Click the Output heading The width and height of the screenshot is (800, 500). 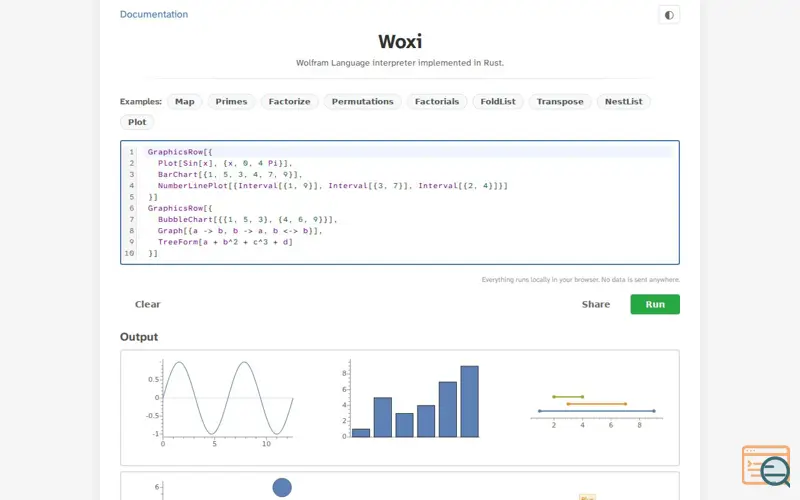(x=139, y=337)
